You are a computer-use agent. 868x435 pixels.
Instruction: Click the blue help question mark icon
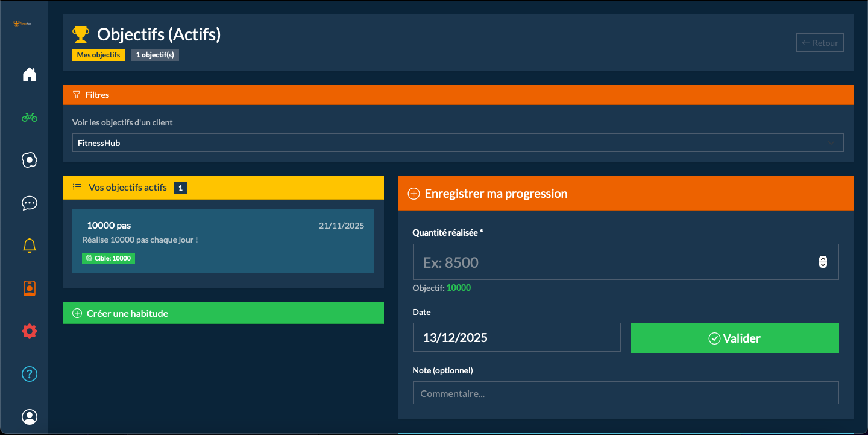tap(29, 374)
